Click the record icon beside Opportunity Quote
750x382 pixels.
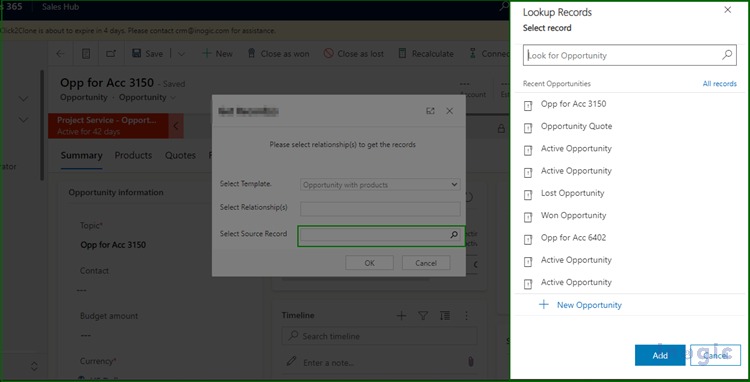(x=528, y=128)
